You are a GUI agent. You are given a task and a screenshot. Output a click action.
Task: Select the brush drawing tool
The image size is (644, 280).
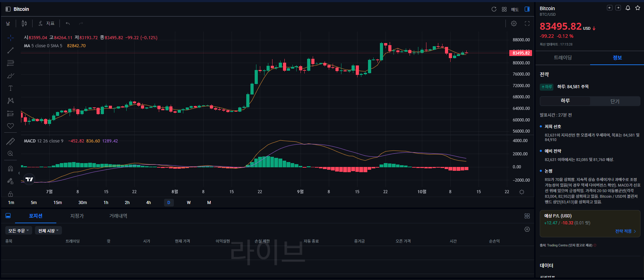[x=10, y=76]
